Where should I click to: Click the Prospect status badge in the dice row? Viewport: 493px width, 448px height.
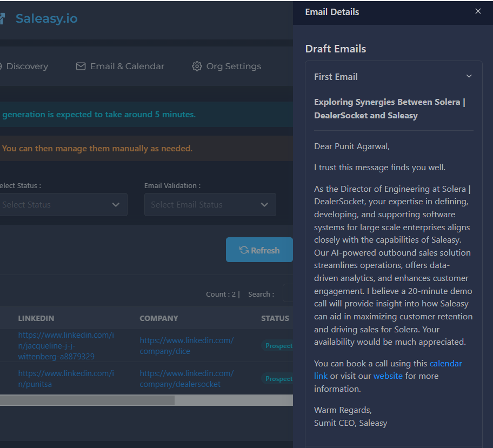(277, 346)
